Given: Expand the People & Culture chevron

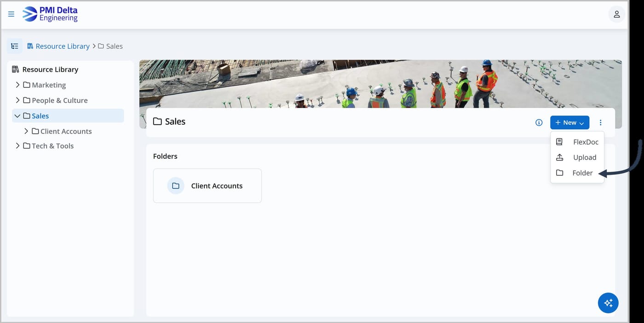Looking at the screenshot, I should [x=17, y=100].
